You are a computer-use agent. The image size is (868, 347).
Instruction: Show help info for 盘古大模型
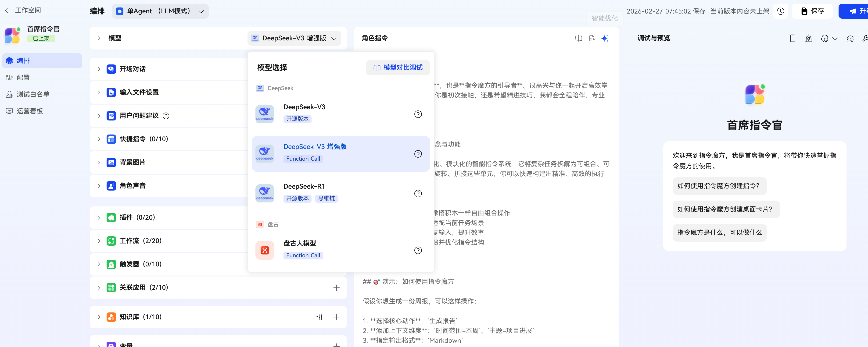coord(418,250)
